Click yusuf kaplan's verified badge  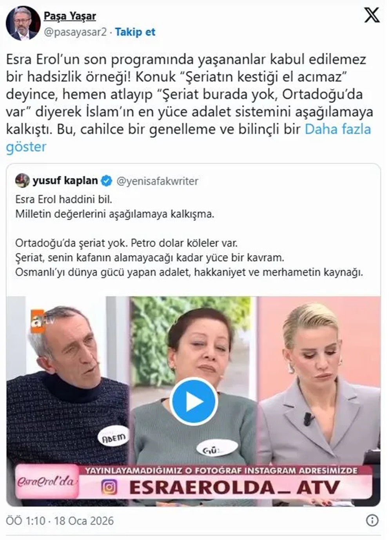pos(106,181)
